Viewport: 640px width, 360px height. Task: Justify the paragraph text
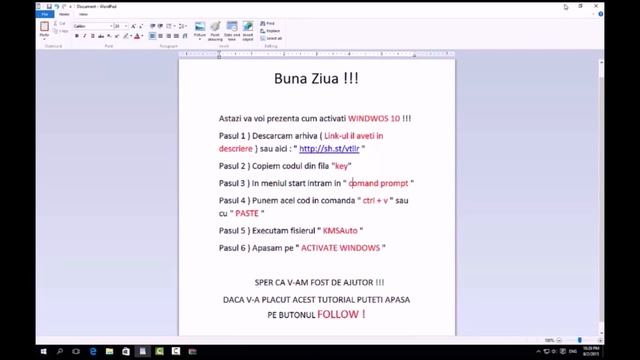coord(176,36)
